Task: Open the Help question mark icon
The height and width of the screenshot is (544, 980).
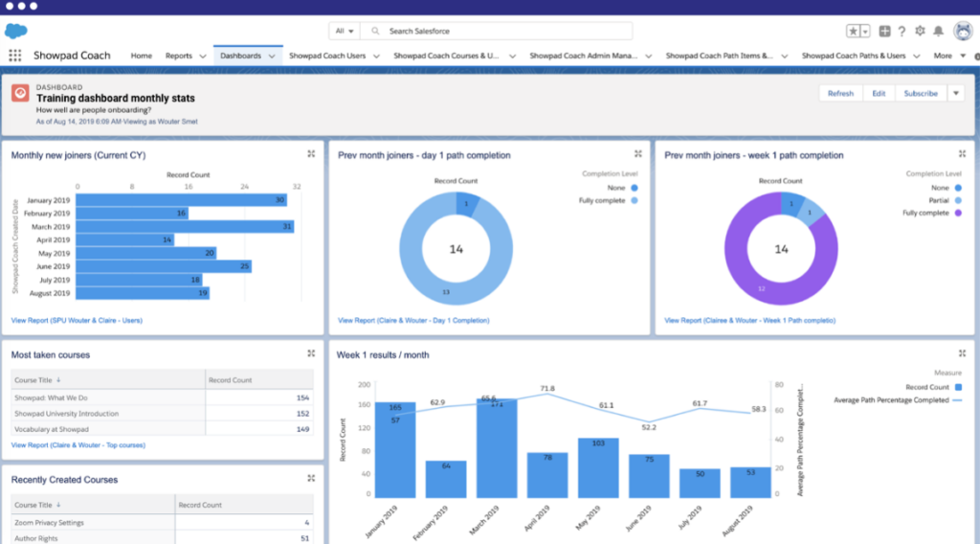Action: click(x=902, y=31)
